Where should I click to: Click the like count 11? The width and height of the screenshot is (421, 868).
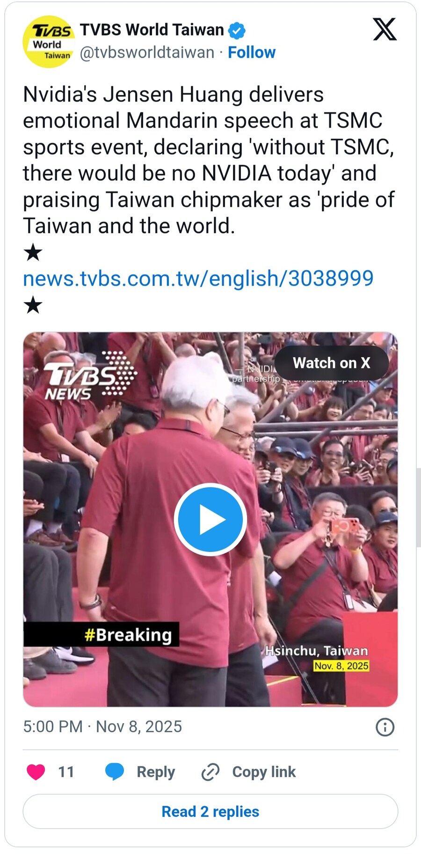coord(66,772)
